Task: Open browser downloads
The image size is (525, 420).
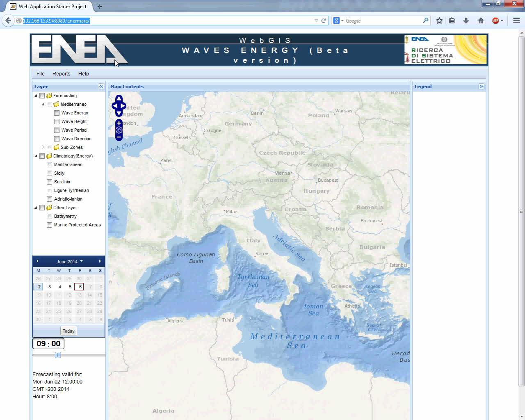Action: (466, 21)
